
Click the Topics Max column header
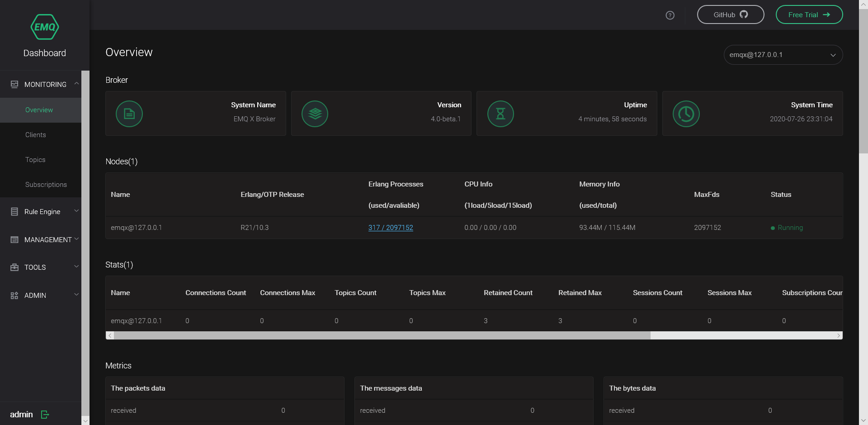(427, 293)
